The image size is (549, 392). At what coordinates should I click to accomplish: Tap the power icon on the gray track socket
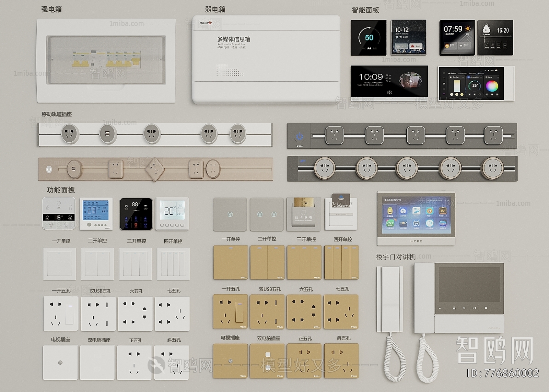pyautogui.click(x=300, y=137)
